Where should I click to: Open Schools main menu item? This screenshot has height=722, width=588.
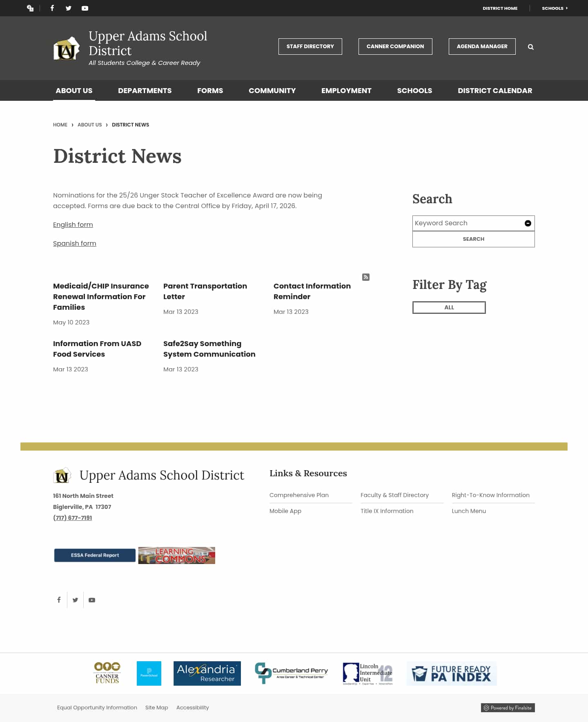(414, 91)
